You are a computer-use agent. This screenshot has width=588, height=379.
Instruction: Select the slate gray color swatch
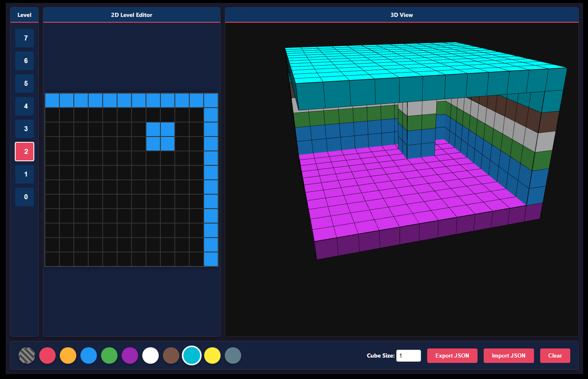click(x=233, y=355)
